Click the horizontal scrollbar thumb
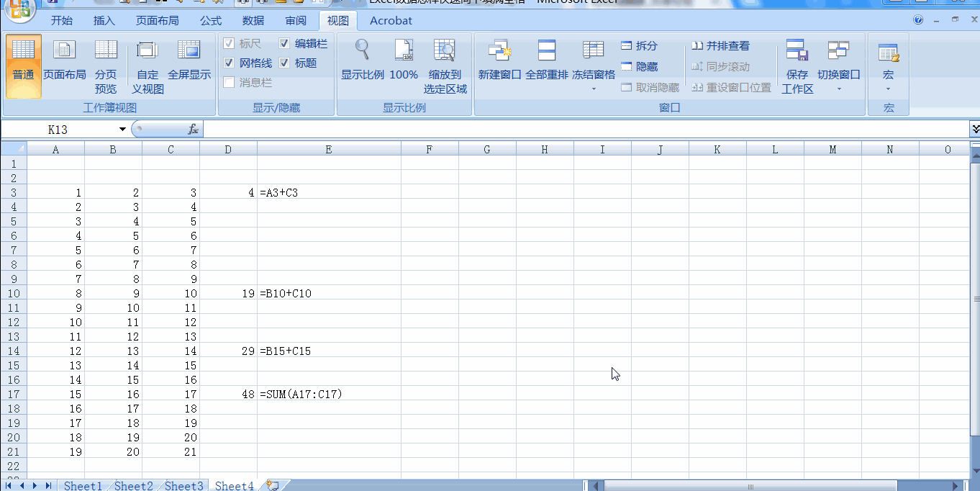This screenshot has height=491, width=980. coord(750,486)
